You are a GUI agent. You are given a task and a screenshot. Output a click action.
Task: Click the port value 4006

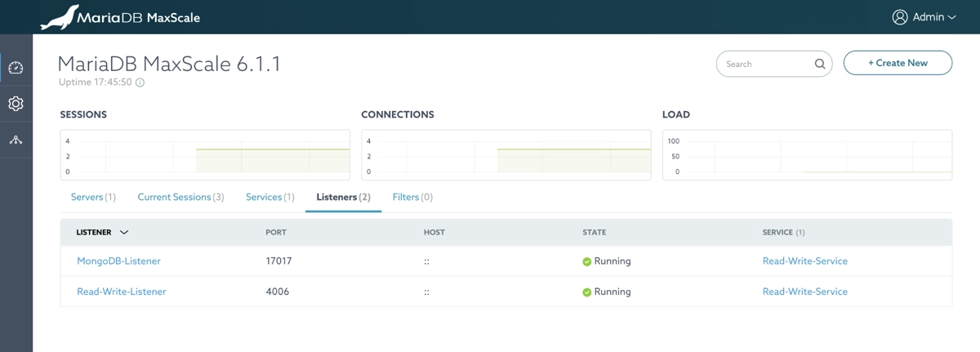pyautogui.click(x=277, y=292)
